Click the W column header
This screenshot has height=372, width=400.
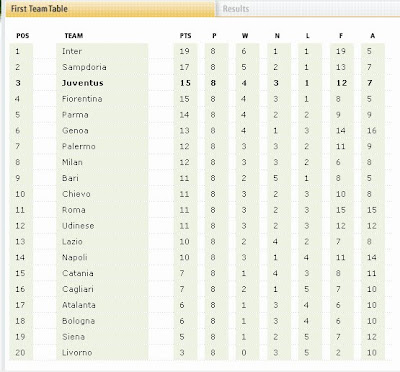coord(245,36)
